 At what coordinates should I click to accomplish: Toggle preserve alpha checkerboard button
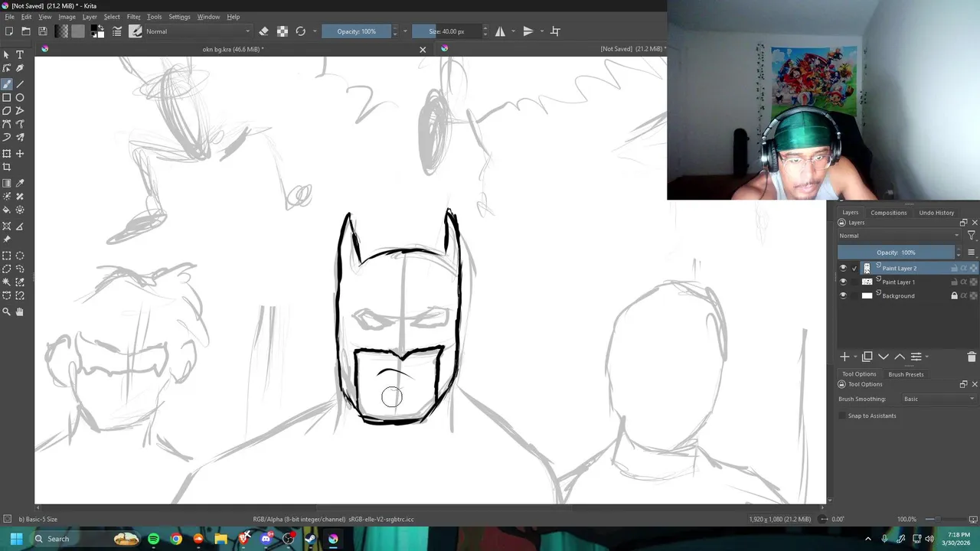[x=283, y=31]
